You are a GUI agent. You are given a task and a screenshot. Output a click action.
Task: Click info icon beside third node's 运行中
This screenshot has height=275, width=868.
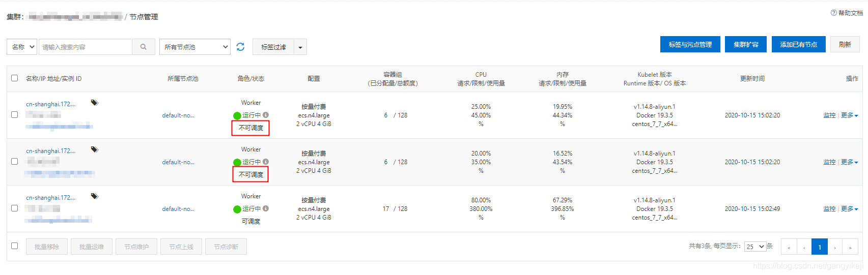(x=266, y=208)
